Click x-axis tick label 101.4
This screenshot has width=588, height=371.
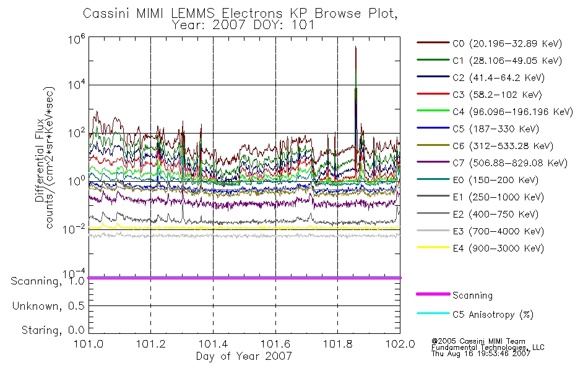click(x=213, y=344)
